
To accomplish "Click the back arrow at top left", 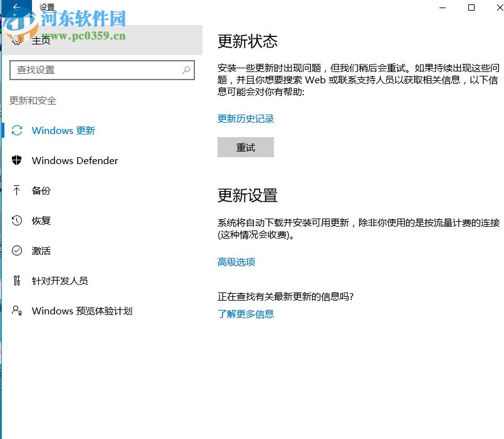I will [x=16, y=8].
